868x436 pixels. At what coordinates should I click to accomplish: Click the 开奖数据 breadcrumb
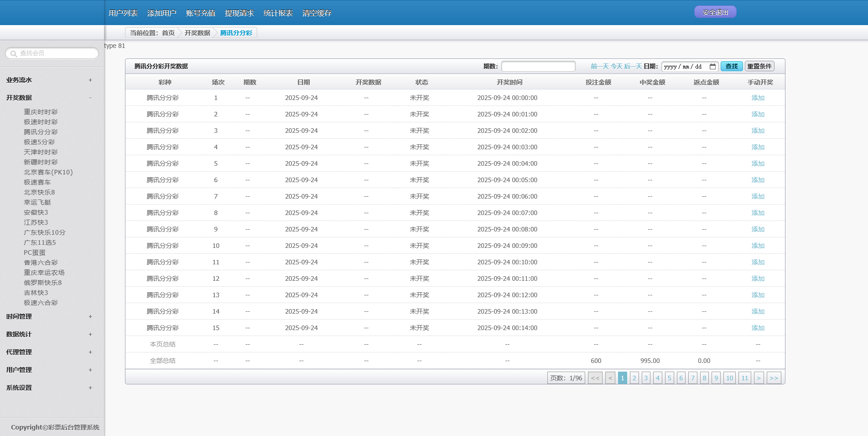[198, 33]
